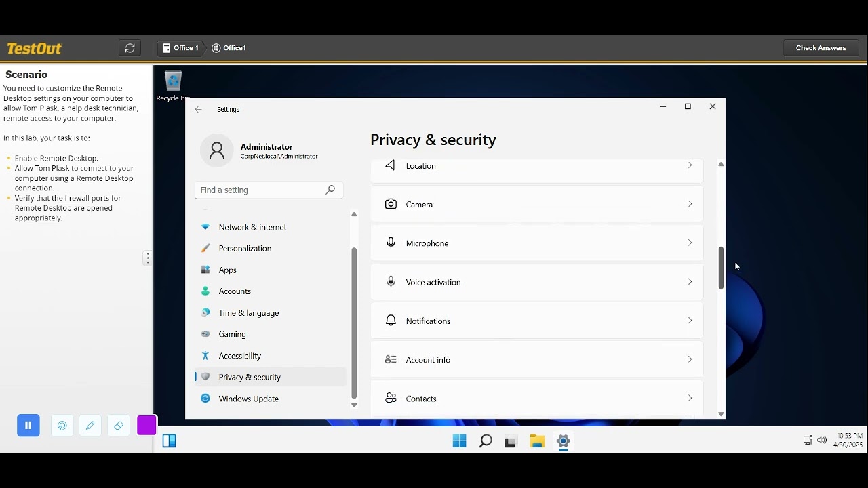Viewport: 868px width, 488px height.
Task: Pause the lab with the pause button
Action: (28, 426)
